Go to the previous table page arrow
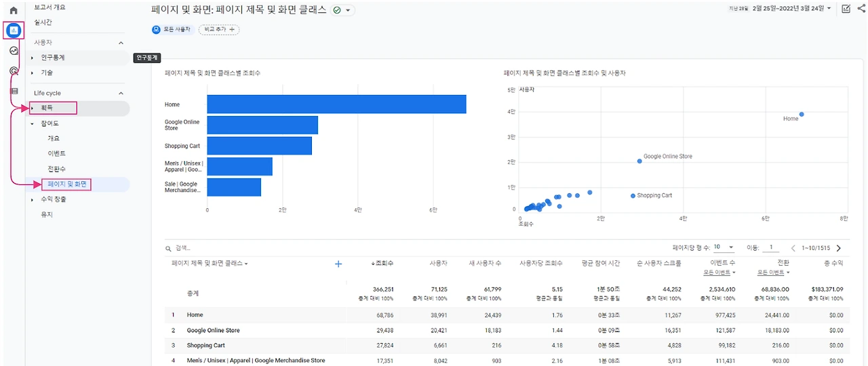The image size is (868, 366). click(793, 248)
